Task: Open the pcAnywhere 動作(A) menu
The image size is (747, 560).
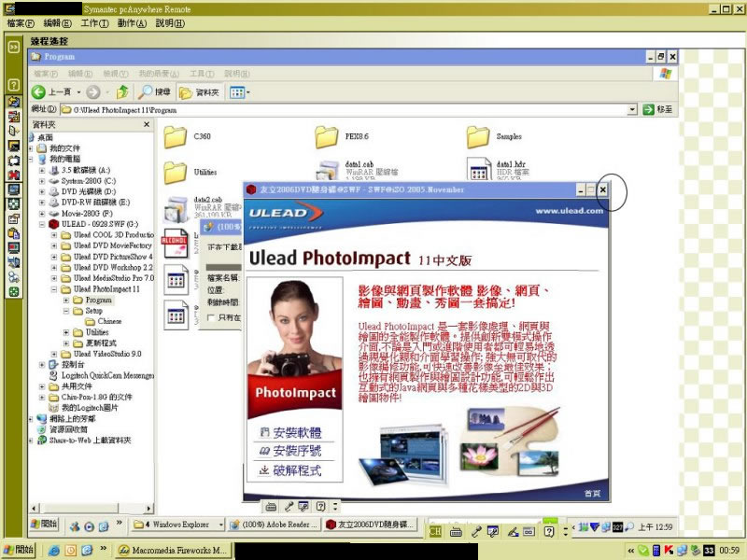Action: coord(132,22)
